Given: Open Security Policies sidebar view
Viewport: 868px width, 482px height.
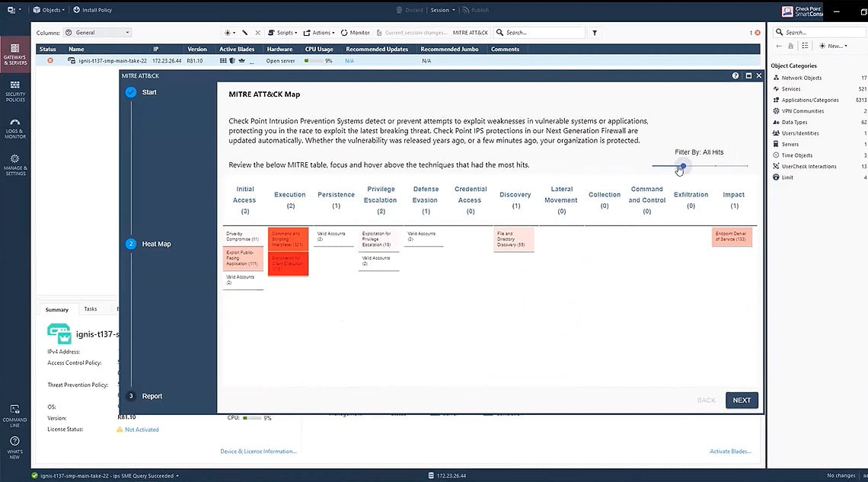Looking at the screenshot, I should [15, 91].
